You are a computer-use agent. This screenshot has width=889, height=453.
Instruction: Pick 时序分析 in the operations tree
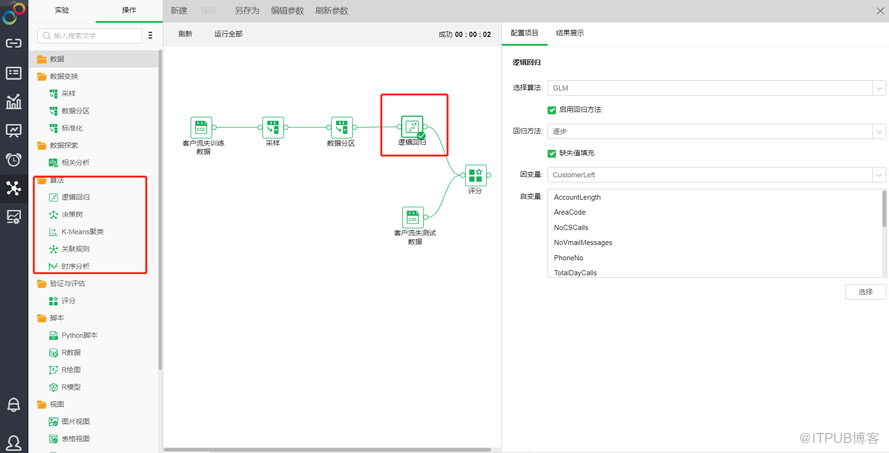[75, 266]
